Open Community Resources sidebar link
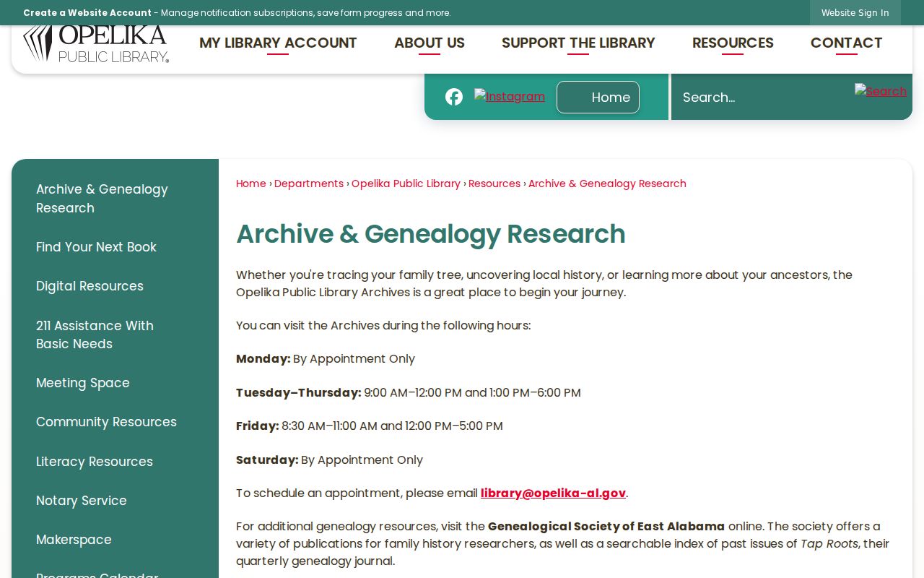This screenshot has height=578, width=924. click(115, 422)
